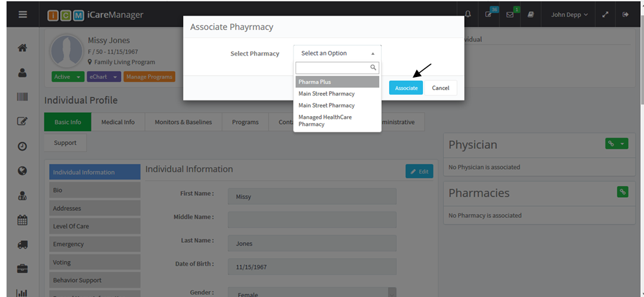Open John Depp user menu
The height and width of the screenshot is (297, 644).
[x=569, y=14]
